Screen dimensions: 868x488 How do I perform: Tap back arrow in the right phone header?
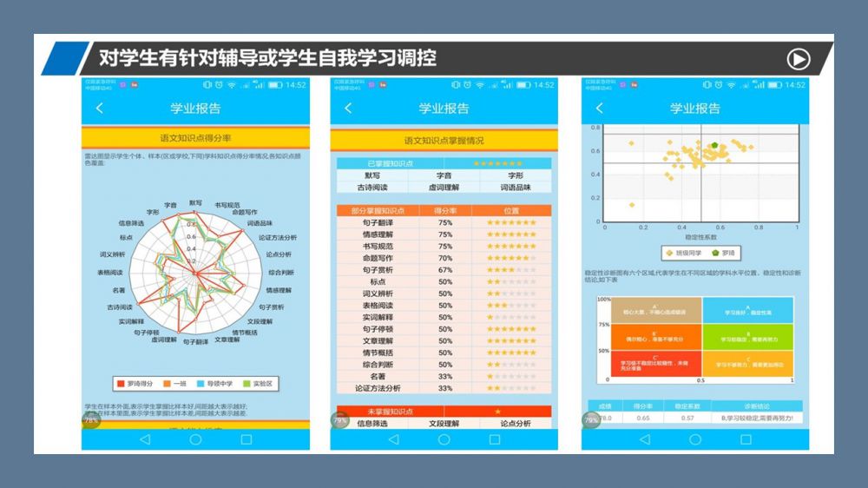tap(598, 109)
